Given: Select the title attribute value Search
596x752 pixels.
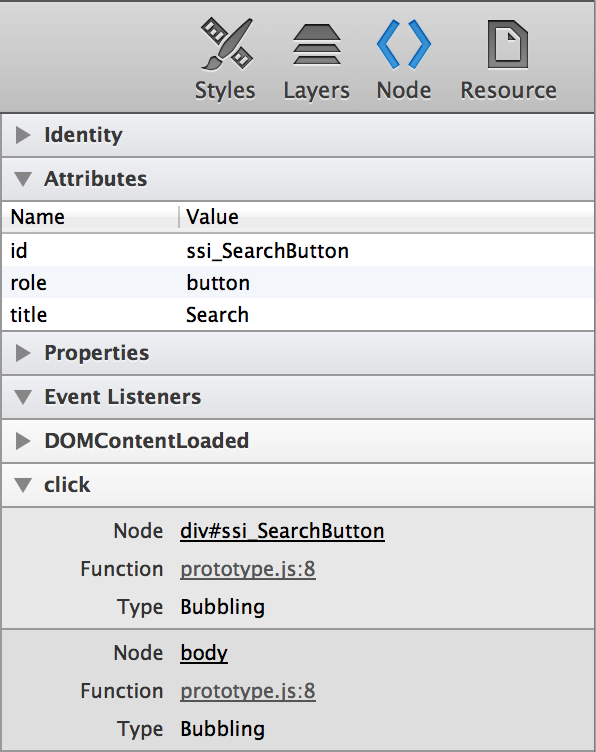Looking at the screenshot, I should 217,315.
